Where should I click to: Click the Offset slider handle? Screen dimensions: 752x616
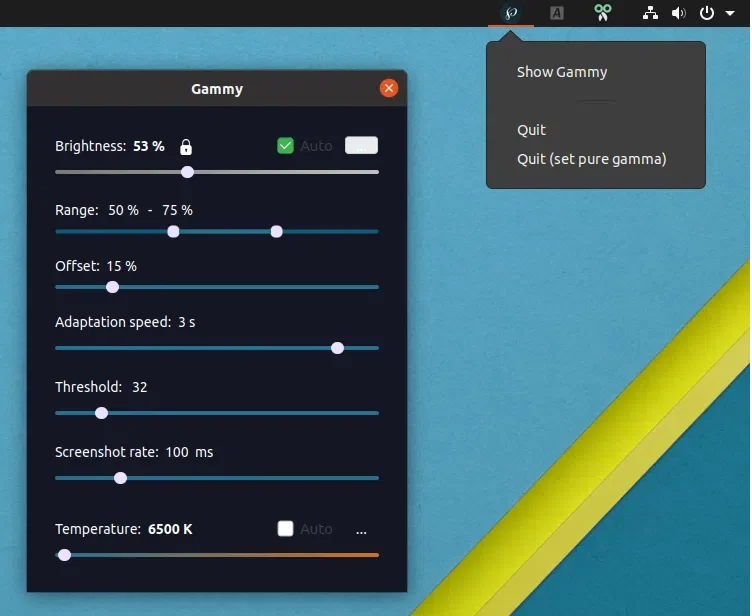[x=112, y=287]
